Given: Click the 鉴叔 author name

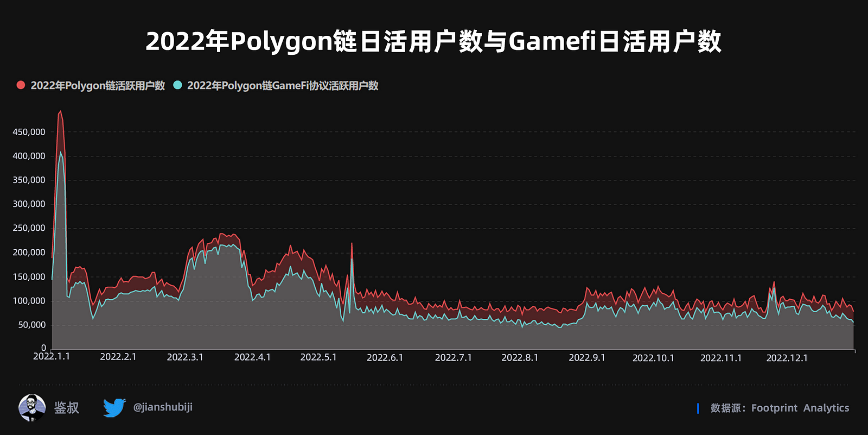Looking at the screenshot, I should (x=67, y=408).
